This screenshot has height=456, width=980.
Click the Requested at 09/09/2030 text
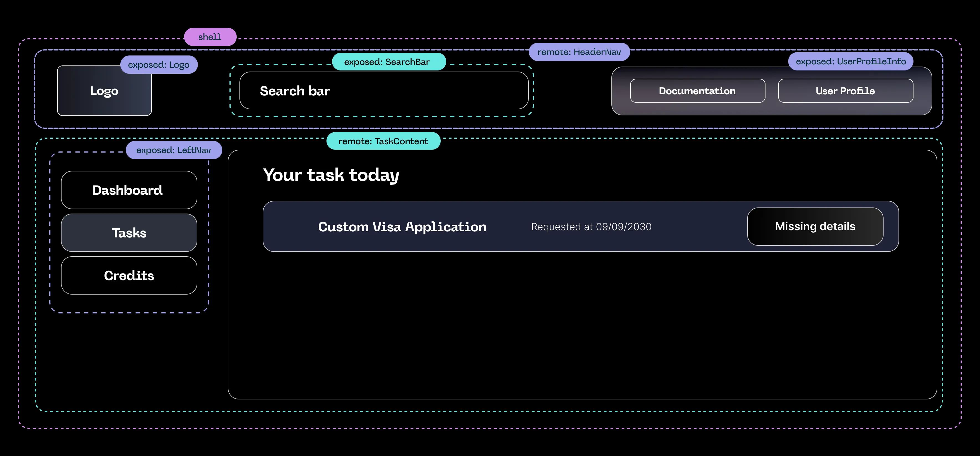tap(591, 227)
